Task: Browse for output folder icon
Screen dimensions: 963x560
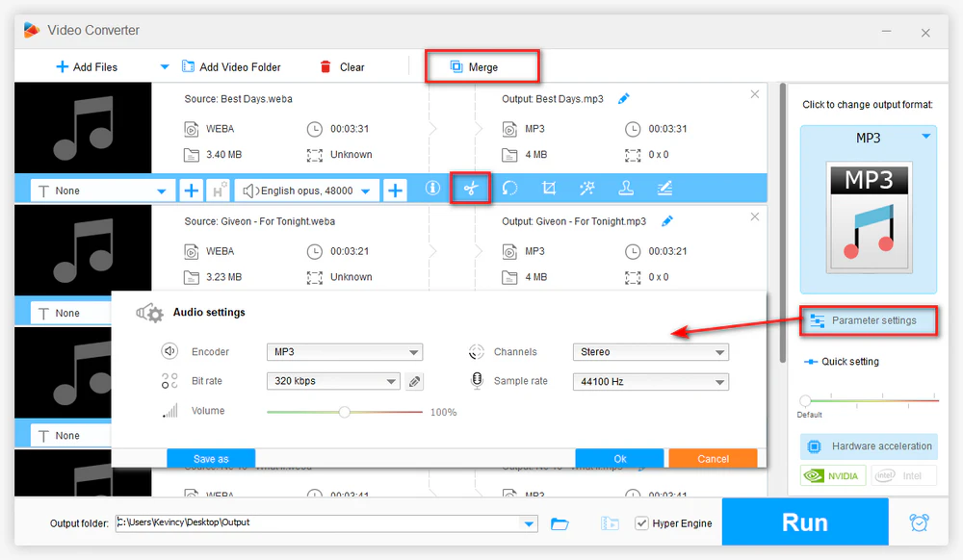Action: click(x=560, y=523)
